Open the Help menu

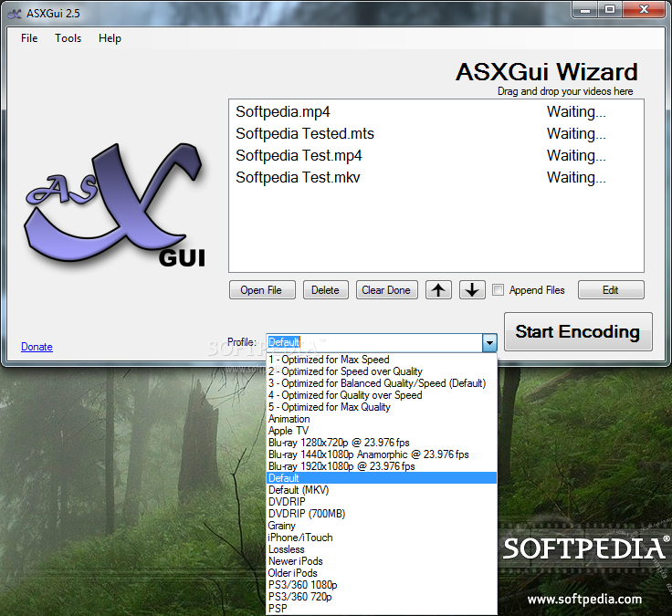[x=110, y=38]
